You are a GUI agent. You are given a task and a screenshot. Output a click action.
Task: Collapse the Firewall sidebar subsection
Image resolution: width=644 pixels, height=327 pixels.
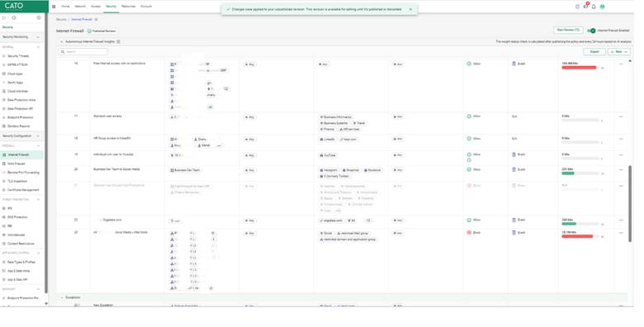38,146
